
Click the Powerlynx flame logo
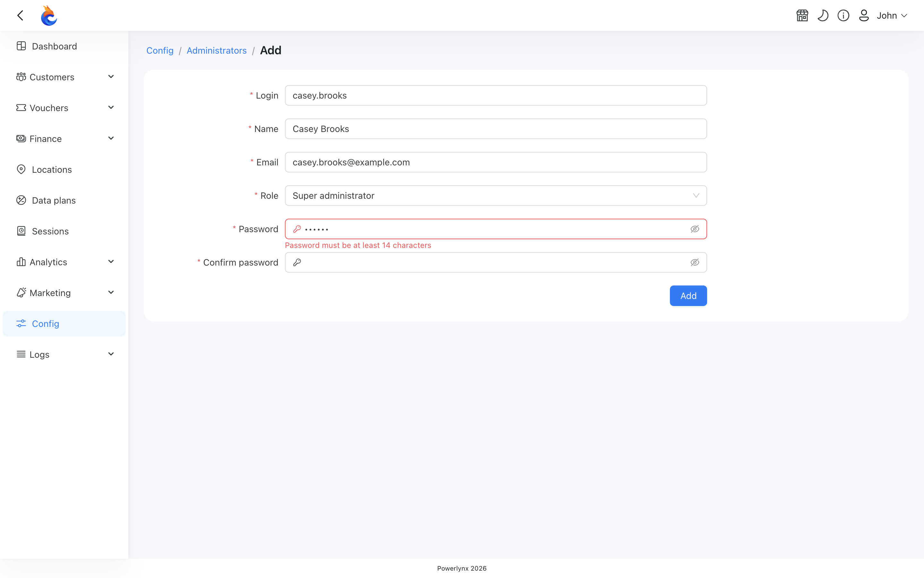click(x=49, y=15)
